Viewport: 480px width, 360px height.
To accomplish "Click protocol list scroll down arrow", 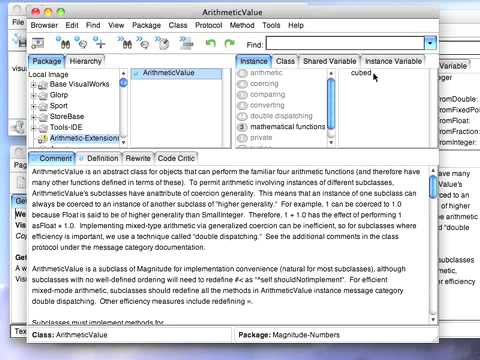I will (331, 142).
